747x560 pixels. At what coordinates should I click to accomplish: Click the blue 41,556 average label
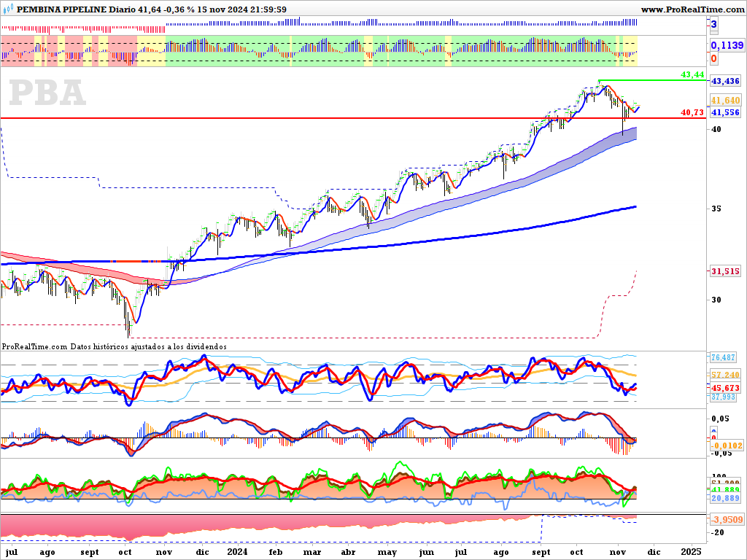click(x=725, y=112)
